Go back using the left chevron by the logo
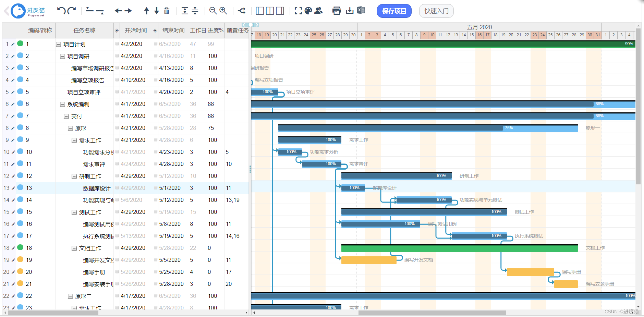 [7, 11]
